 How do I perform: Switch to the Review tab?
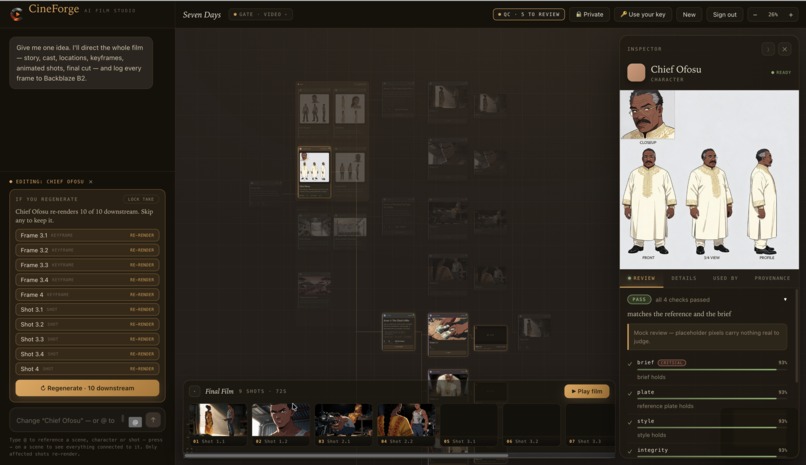tap(642, 278)
